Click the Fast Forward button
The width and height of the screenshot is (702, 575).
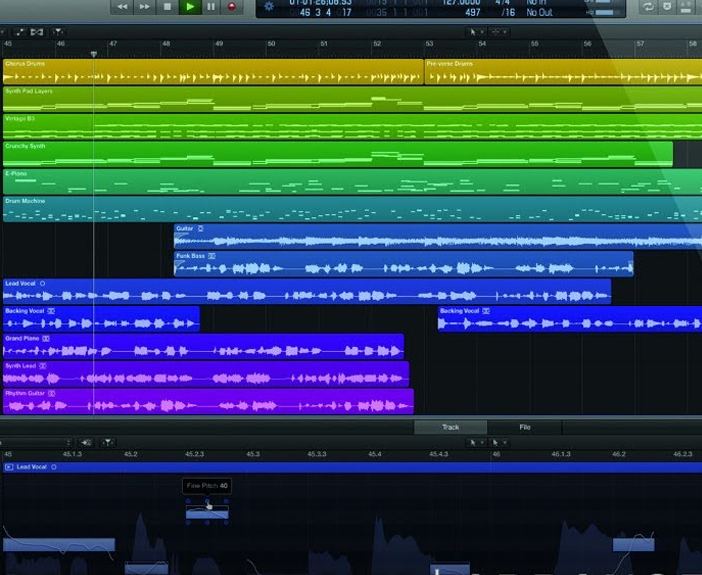click(x=145, y=7)
